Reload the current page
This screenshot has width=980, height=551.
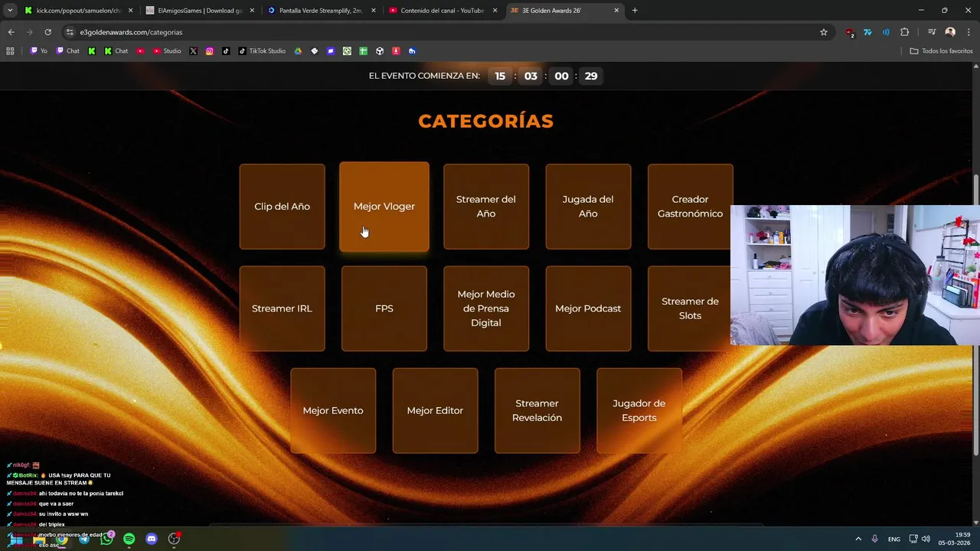[x=47, y=32]
